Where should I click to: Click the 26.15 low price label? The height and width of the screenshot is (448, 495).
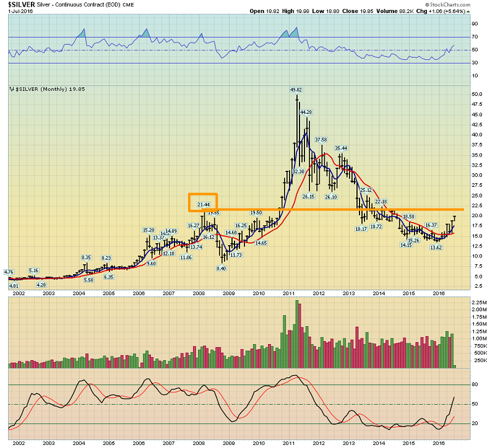(x=308, y=196)
